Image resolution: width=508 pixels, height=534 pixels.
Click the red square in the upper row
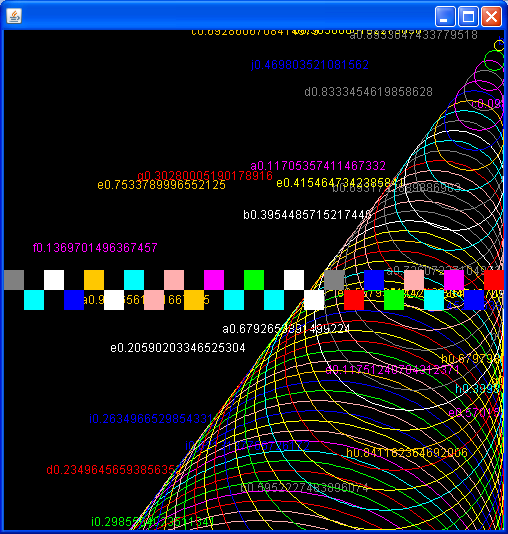[494, 280]
